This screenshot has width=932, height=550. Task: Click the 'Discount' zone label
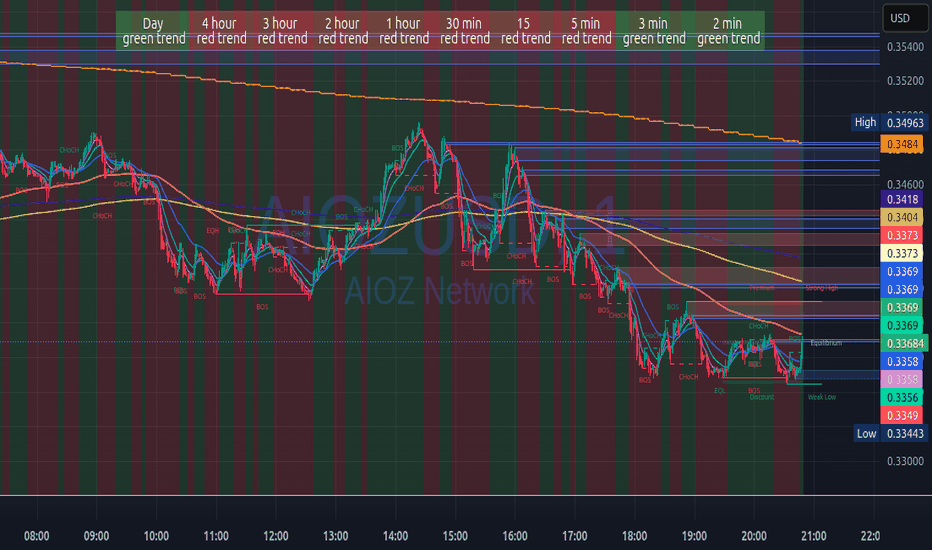(762, 397)
